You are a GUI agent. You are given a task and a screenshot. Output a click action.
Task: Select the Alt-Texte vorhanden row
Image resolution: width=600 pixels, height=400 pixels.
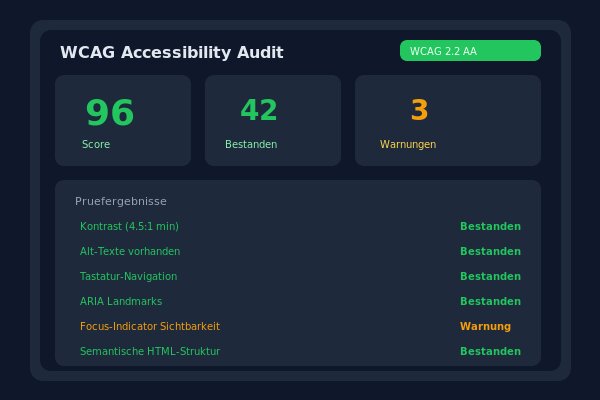[130, 251]
